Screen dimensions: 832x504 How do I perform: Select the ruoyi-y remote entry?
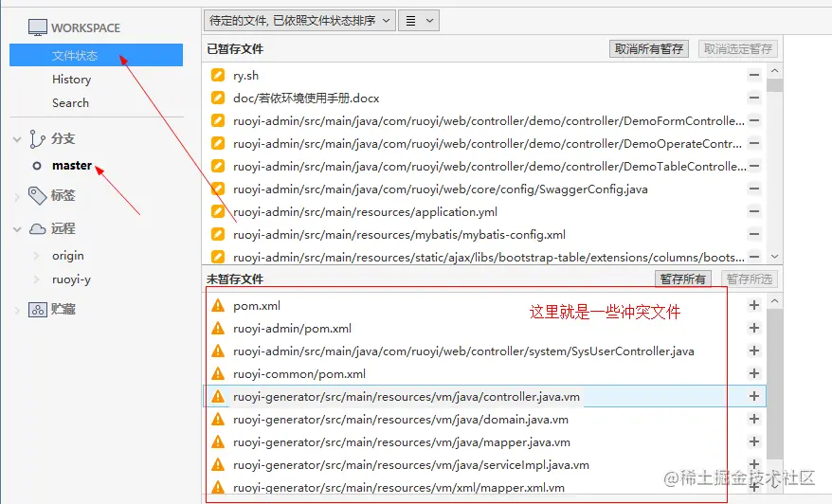point(72,279)
